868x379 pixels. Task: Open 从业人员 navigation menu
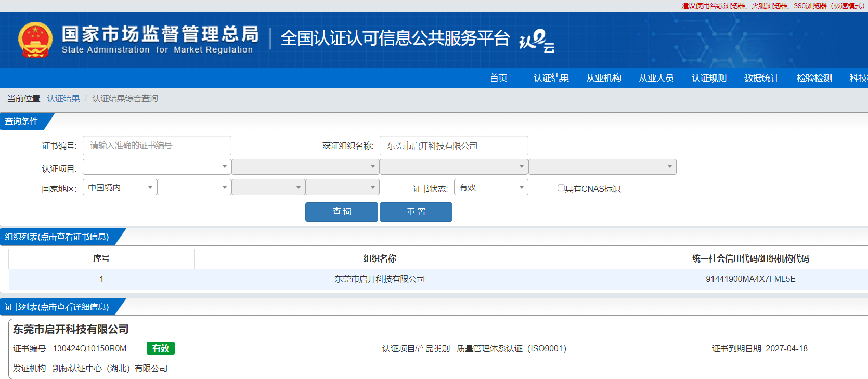(x=656, y=78)
